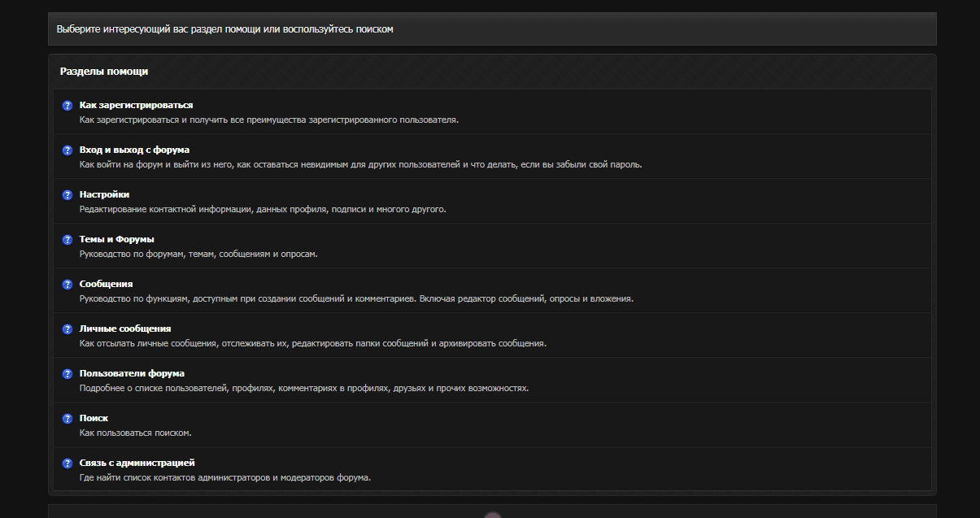Click the Разделы помощи panel header
This screenshot has width=980, height=518.
pyautogui.click(x=104, y=72)
